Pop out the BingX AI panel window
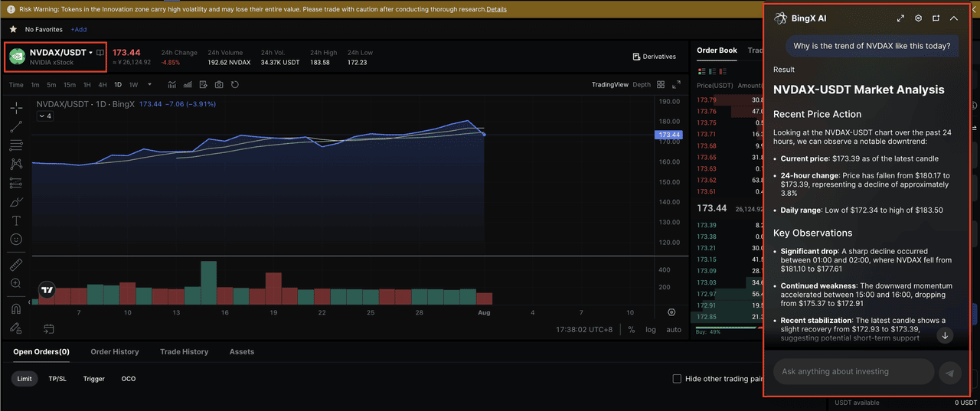Screen dimensions: 980x411 [x=936, y=18]
